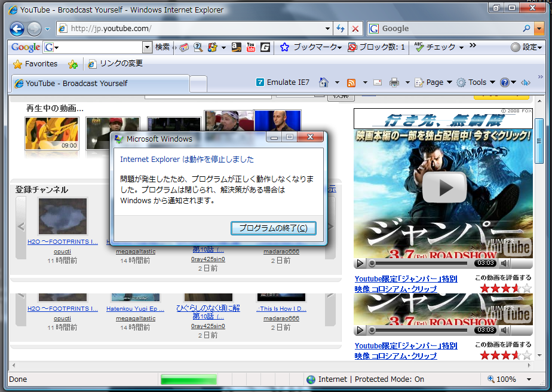Open the Print dropdown arrow
Screen dimensions: 552x392
(x=407, y=83)
